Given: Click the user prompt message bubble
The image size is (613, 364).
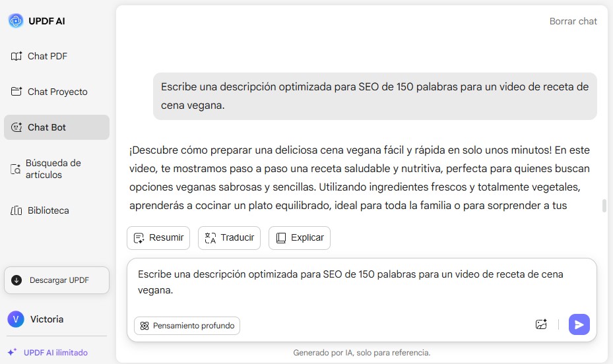Looking at the screenshot, I should coord(375,96).
